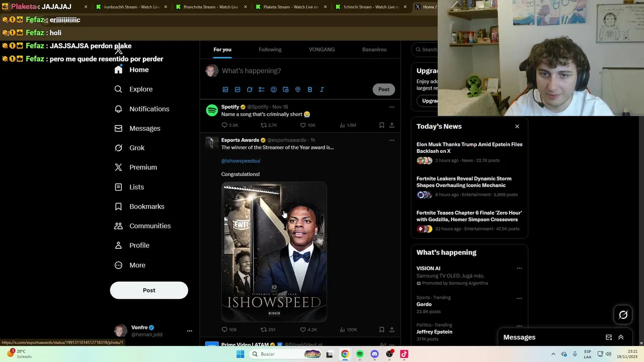Share the Spotify post
The image size is (644, 362).
pyautogui.click(x=392, y=125)
